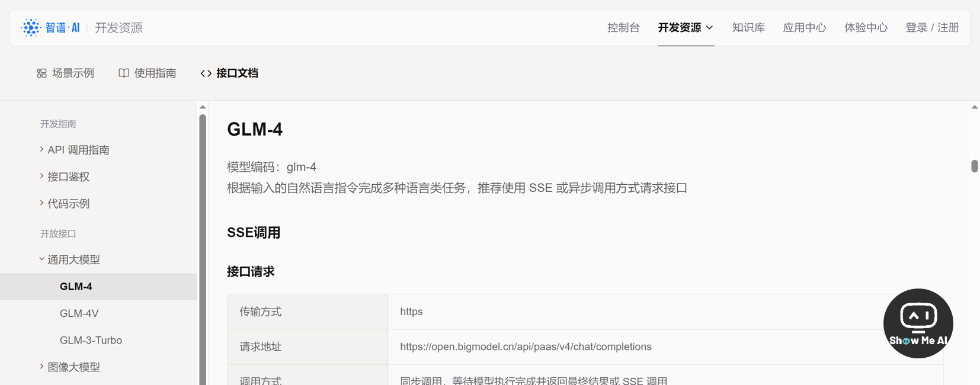Click 登录 / 注册 link
This screenshot has height=385, width=980.
click(932, 28)
